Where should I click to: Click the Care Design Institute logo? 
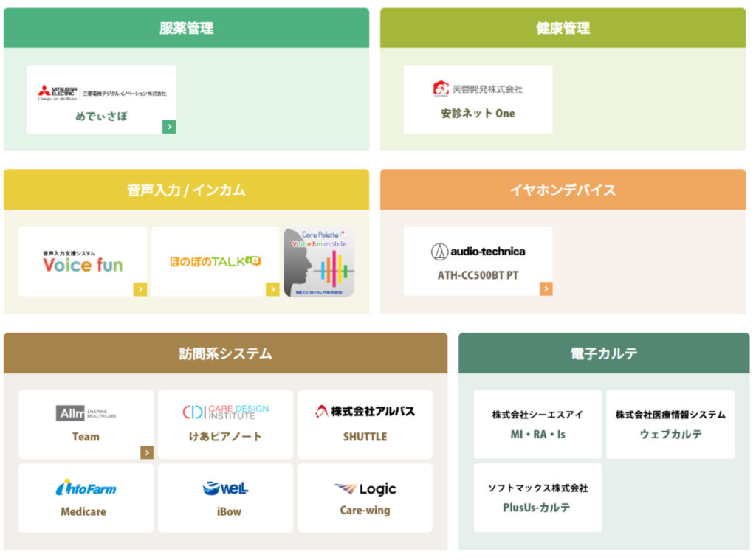(x=225, y=412)
